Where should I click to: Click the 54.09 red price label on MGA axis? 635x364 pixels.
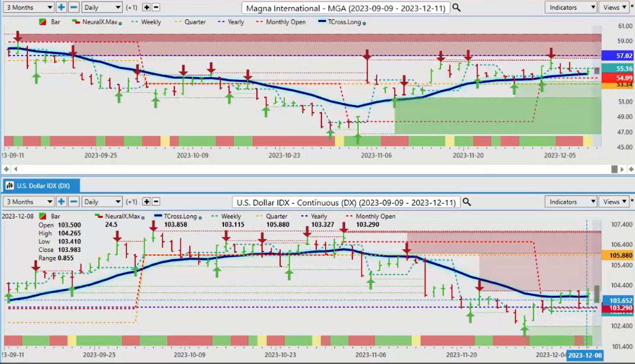618,78
